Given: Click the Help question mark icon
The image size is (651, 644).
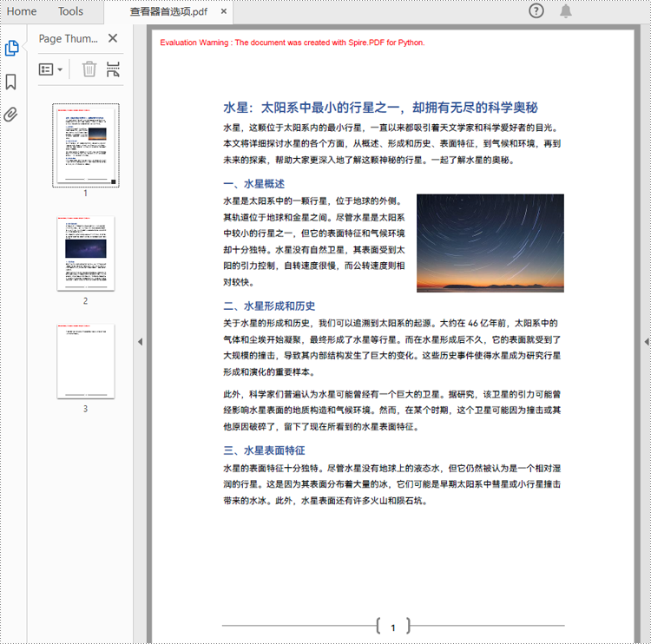Looking at the screenshot, I should (536, 10).
